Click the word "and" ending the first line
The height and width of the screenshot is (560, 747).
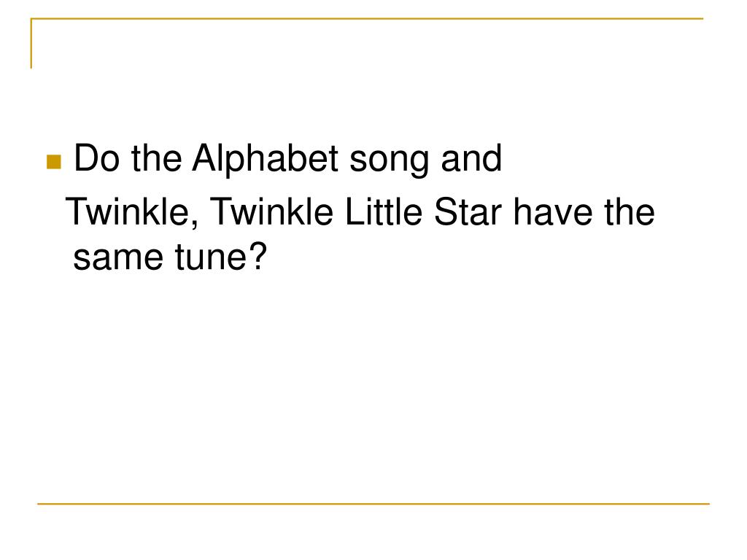point(471,158)
